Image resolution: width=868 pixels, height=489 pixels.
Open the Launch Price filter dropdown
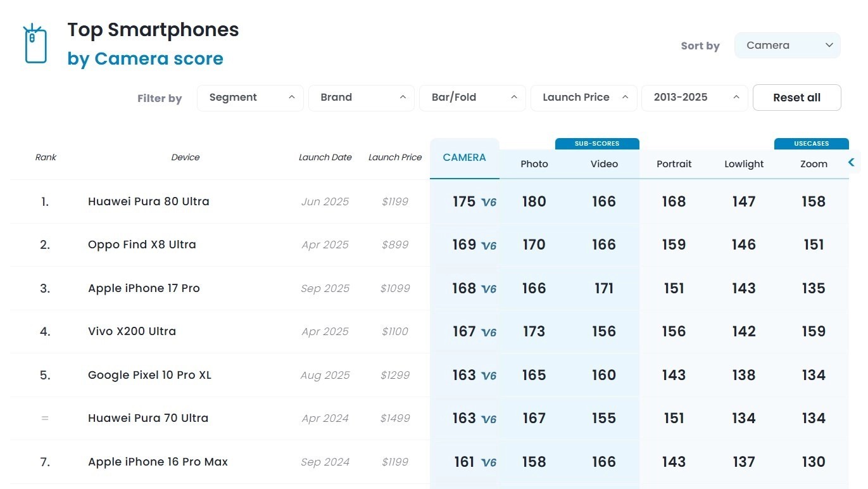pos(583,98)
